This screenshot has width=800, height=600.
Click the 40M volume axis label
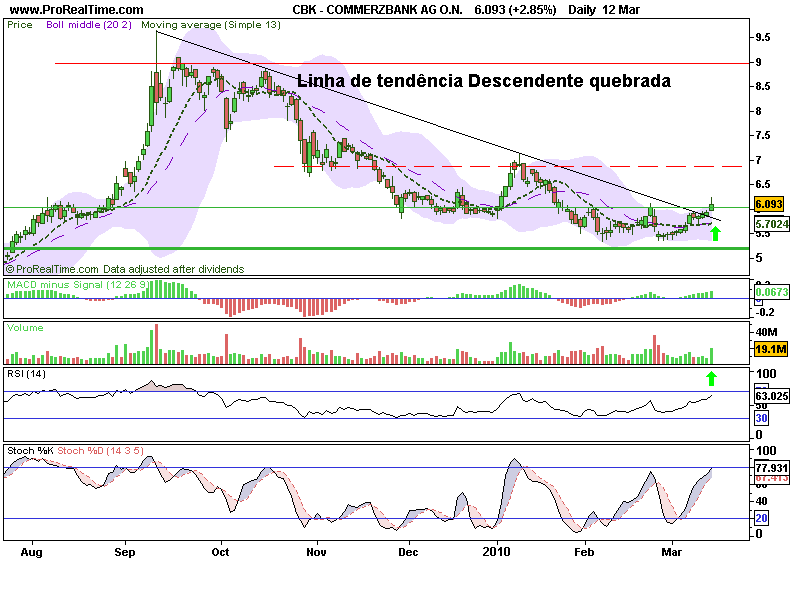766,332
